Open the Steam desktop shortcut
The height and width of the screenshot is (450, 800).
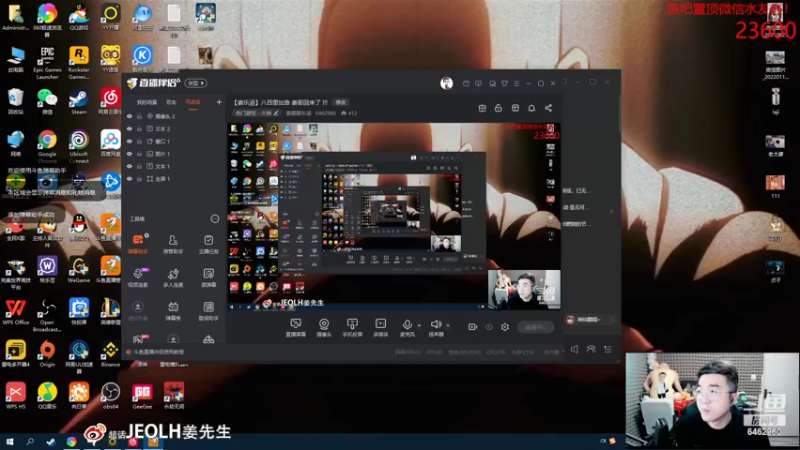79,102
